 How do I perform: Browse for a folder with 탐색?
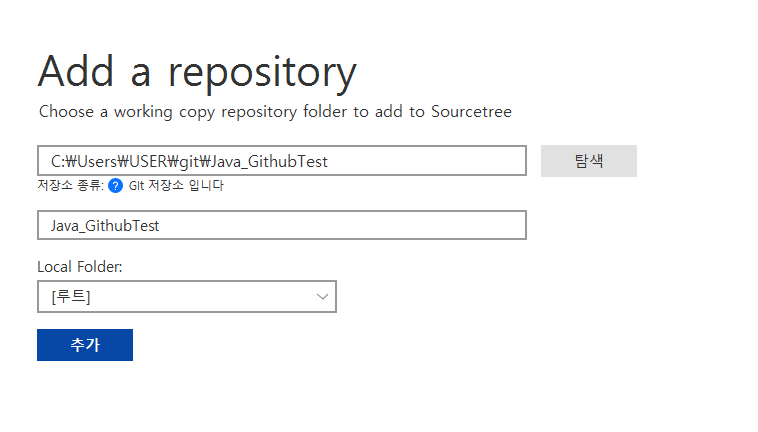click(589, 161)
